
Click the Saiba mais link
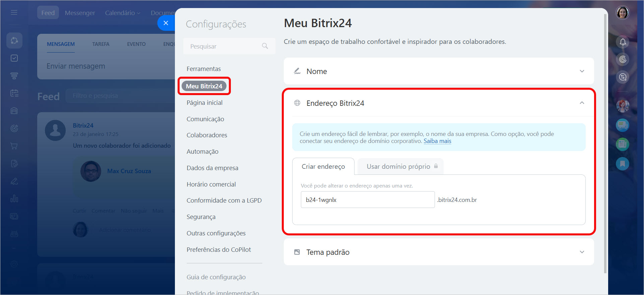pos(437,141)
